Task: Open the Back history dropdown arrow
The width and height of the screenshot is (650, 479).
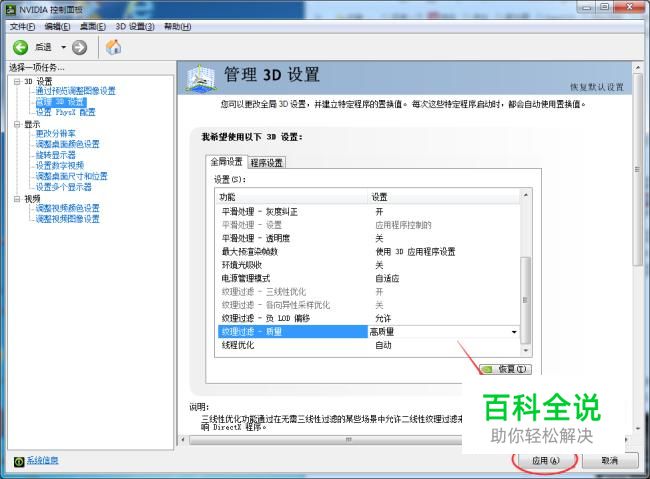Action: coord(63,47)
